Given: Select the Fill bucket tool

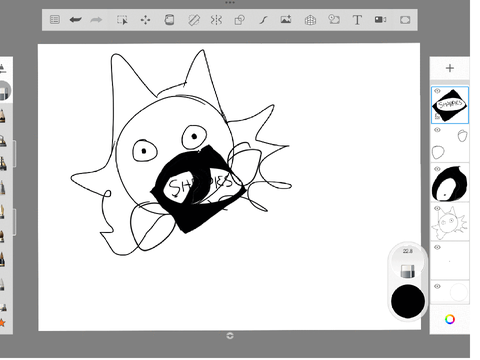Looking at the screenshot, I should (169, 20).
